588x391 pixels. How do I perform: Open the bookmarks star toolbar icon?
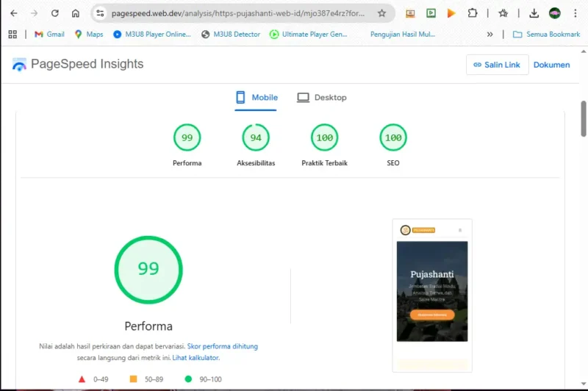pos(503,13)
